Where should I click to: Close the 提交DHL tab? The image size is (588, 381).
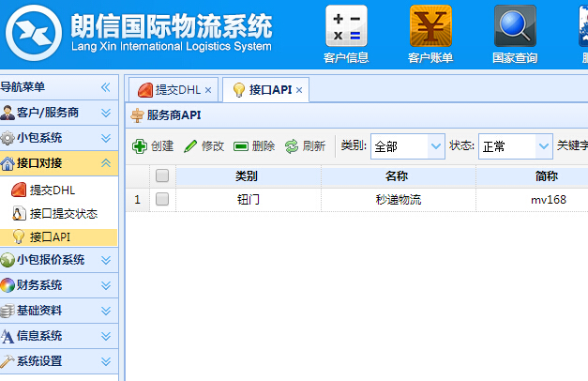click(x=208, y=90)
